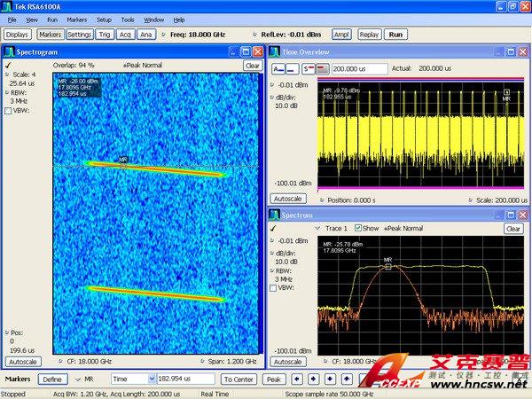Click the Spectrum panel title icon
532x399 pixels.
point(275,215)
